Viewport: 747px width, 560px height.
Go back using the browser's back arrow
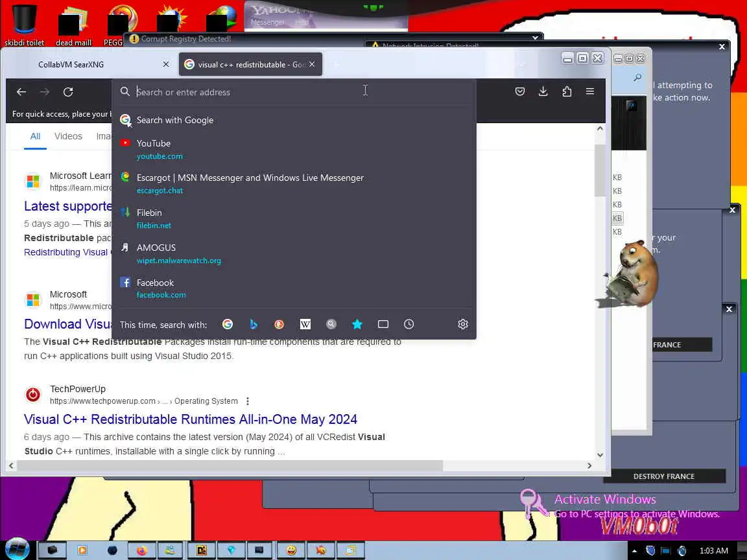[x=21, y=92]
